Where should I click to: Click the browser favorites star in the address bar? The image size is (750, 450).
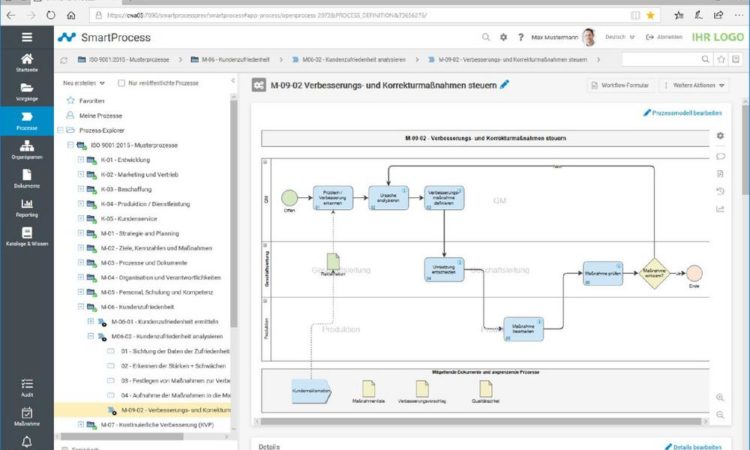651,15
